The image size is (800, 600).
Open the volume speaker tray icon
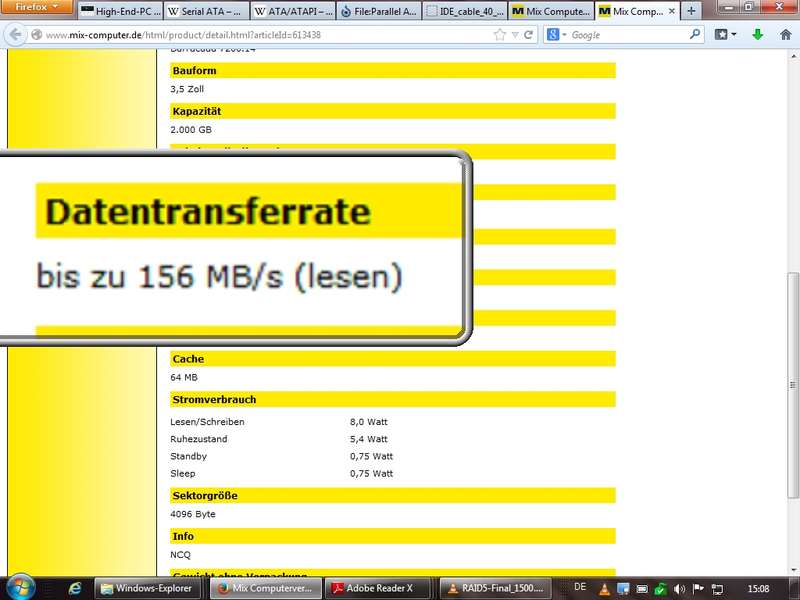[679, 589]
